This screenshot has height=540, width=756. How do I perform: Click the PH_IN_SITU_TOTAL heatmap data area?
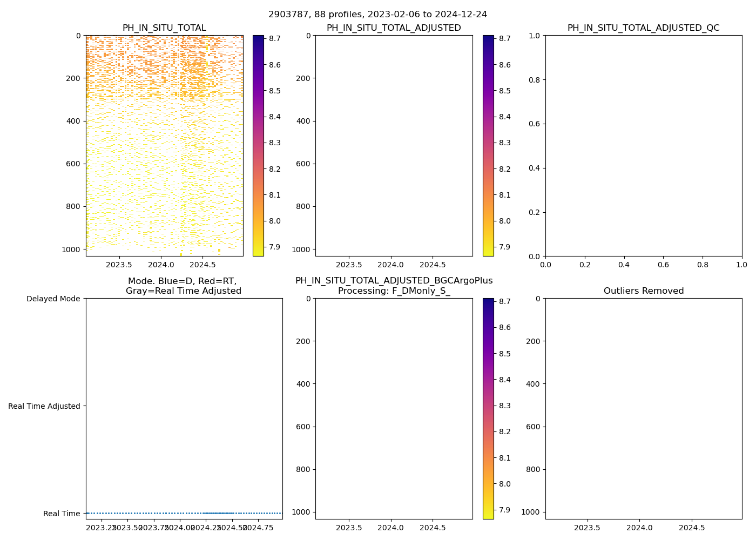point(164,145)
